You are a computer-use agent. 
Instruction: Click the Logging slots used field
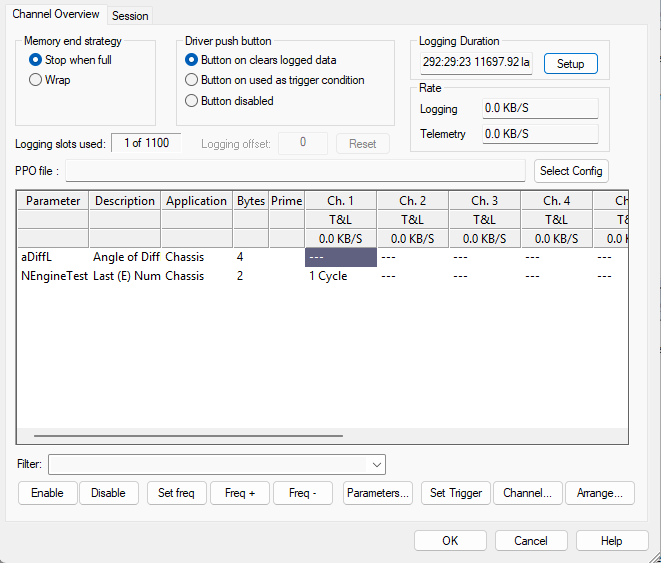point(146,143)
